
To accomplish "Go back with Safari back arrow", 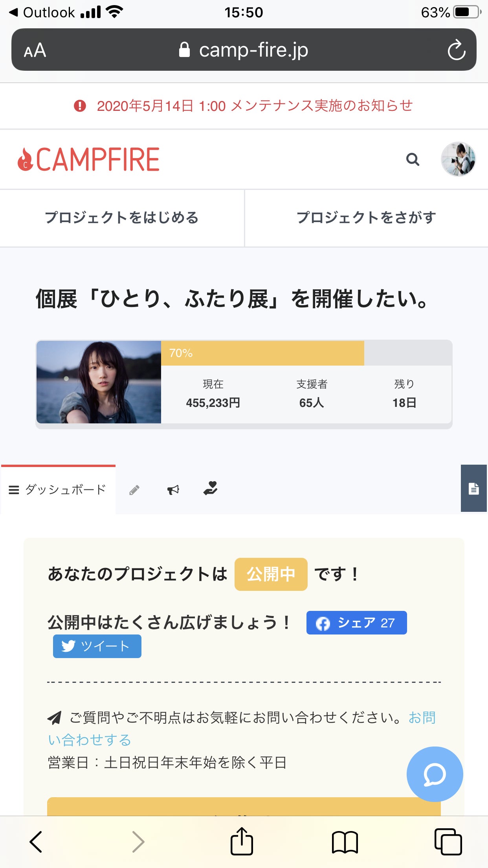I will (36, 842).
